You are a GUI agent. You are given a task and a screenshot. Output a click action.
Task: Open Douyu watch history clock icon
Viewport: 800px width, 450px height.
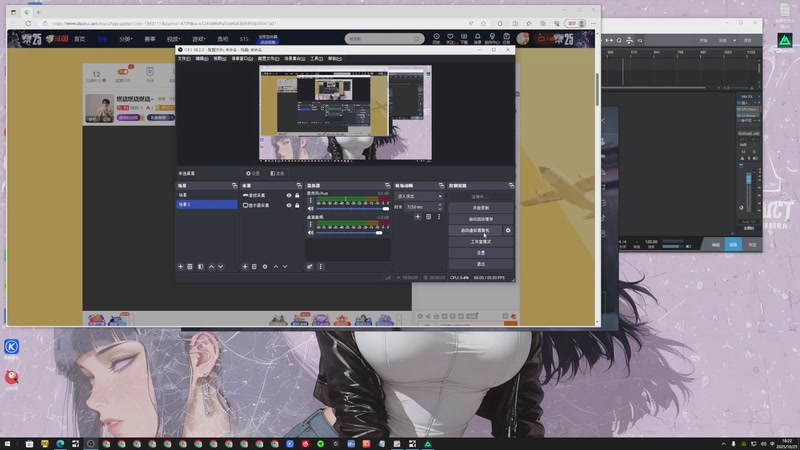(x=436, y=37)
